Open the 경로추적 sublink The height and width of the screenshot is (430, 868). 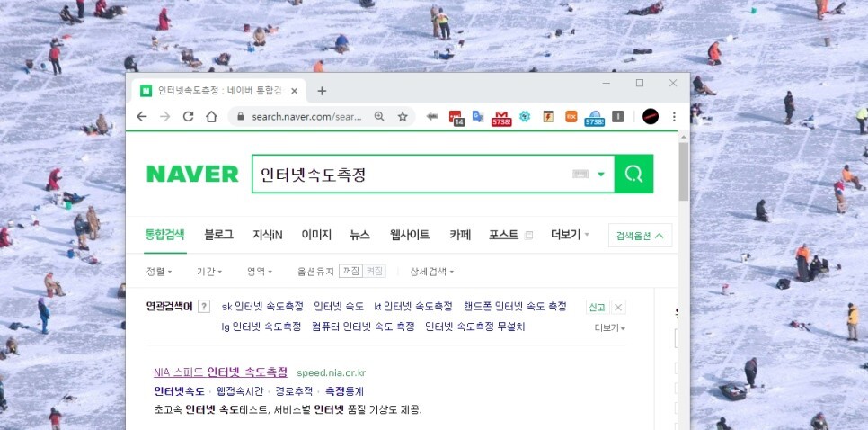click(x=294, y=391)
